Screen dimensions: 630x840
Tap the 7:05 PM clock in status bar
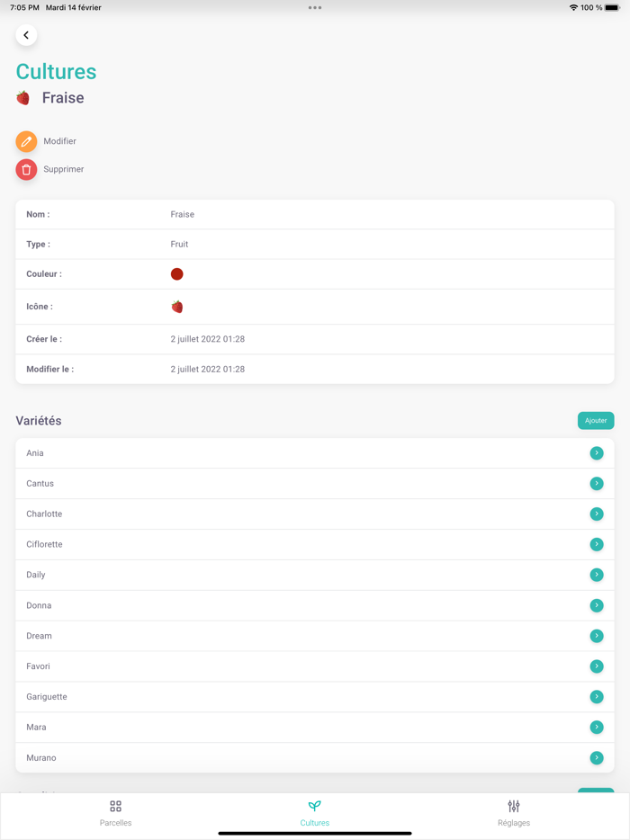click(24, 7)
